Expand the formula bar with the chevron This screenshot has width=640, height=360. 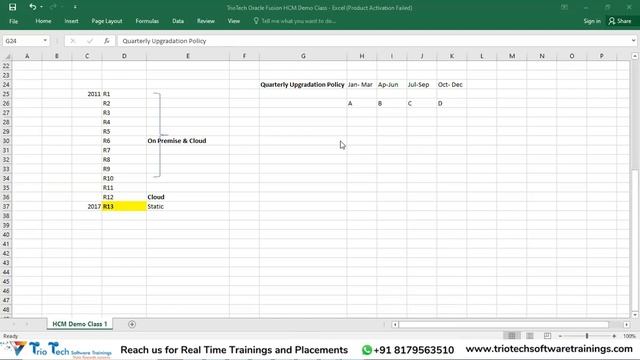pos(633,40)
